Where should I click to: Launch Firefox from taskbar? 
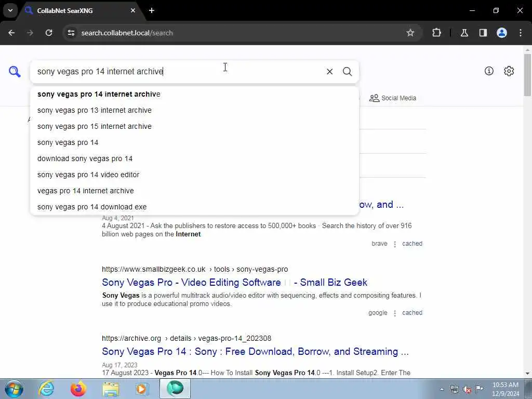pos(78,389)
